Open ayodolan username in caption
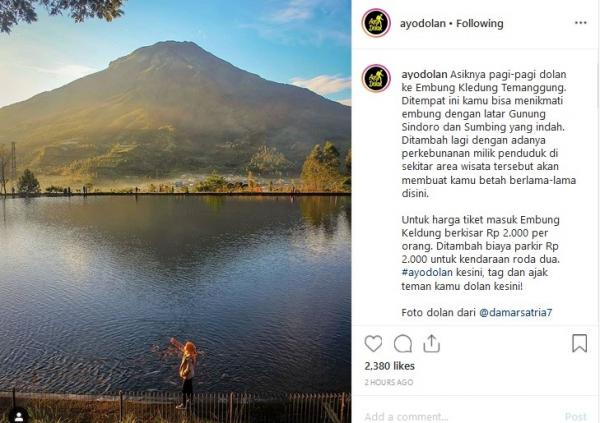This screenshot has height=423, width=600. tap(424, 74)
